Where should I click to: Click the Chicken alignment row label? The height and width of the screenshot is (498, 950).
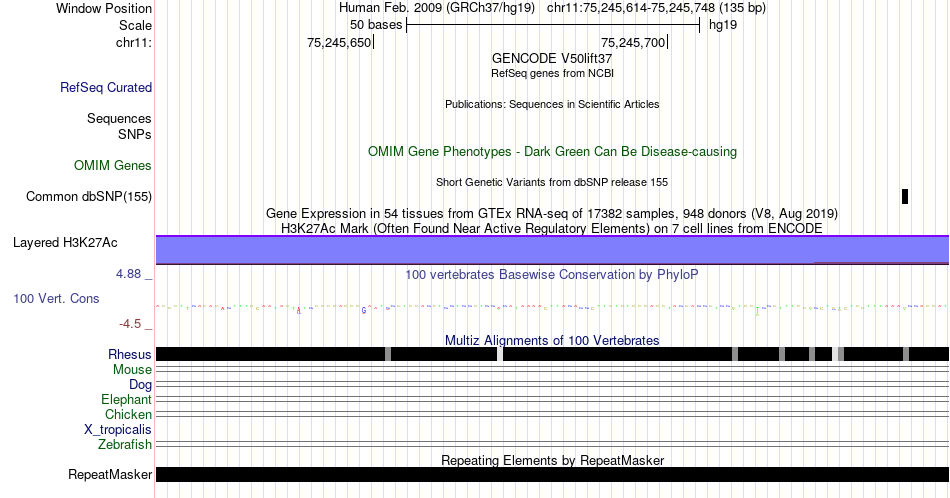coord(128,414)
